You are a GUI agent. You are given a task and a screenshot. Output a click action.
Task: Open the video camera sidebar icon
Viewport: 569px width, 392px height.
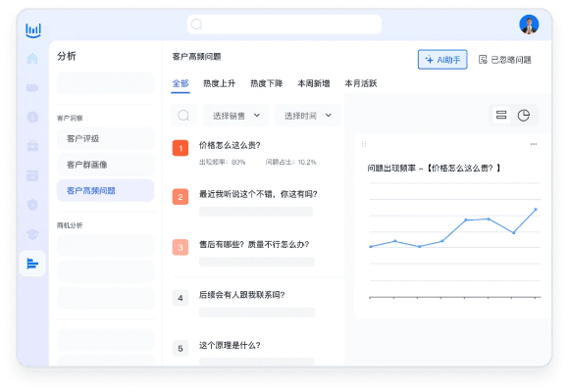tap(32, 88)
